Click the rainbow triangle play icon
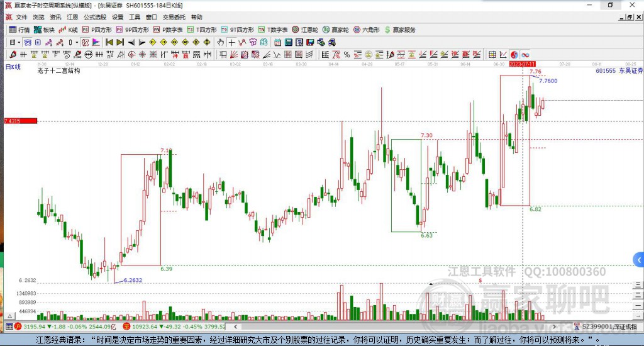Viewport: 644px width, 346px height. click(x=96, y=42)
